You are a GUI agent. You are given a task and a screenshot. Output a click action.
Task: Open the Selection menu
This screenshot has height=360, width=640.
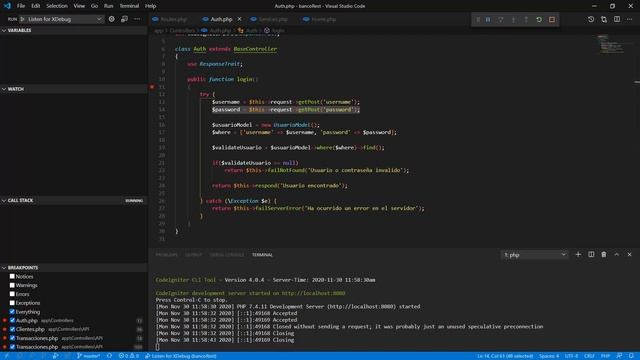pyautogui.click(x=57, y=6)
